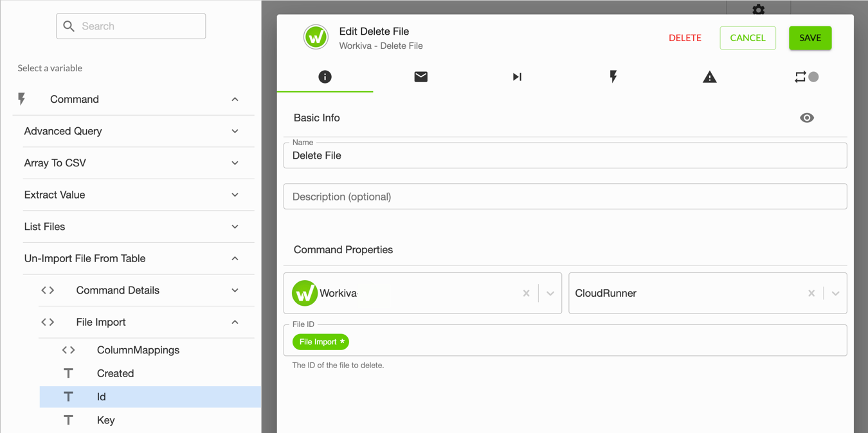The height and width of the screenshot is (433, 868).
Task: Toggle the Basic Info eye visibility icon
Action: point(807,118)
